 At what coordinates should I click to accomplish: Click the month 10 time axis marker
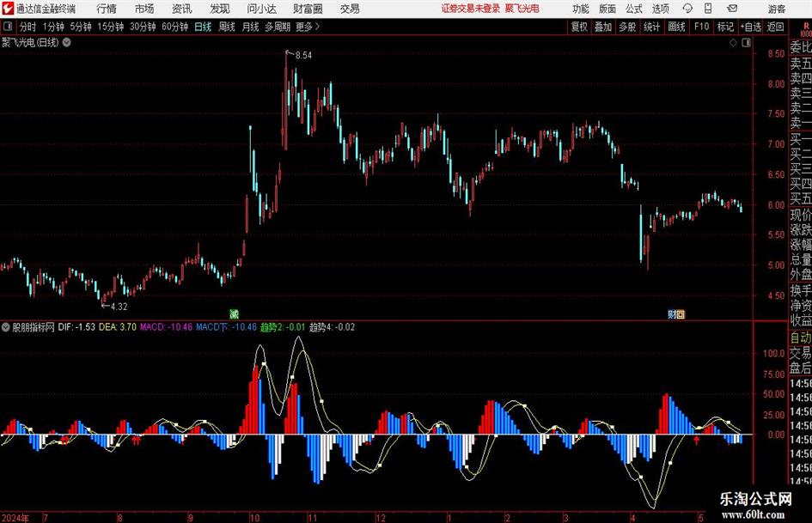click(254, 518)
